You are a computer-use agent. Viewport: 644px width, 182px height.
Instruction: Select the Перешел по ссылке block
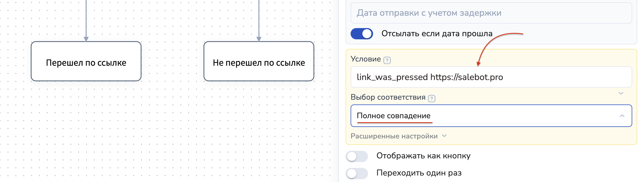86,62
